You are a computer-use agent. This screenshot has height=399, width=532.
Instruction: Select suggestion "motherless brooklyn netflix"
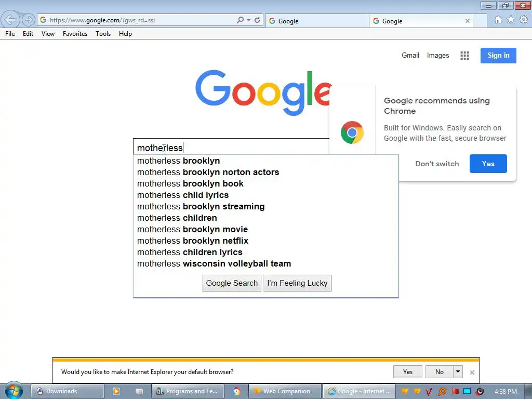(x=265, y=241)
